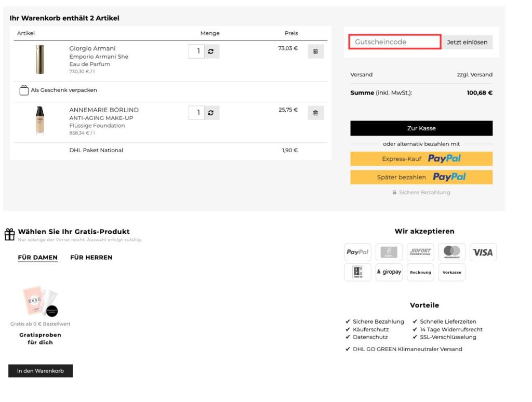Click the 14 Tage Widerrufsrecht advantage
Viewport: 532px width, 402px height.
tap(451, 329)
